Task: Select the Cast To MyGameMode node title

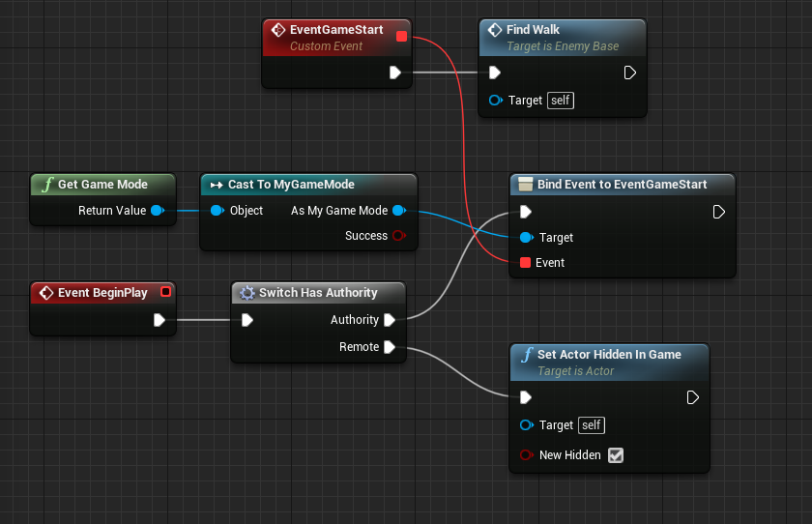Action: (291, 185)
